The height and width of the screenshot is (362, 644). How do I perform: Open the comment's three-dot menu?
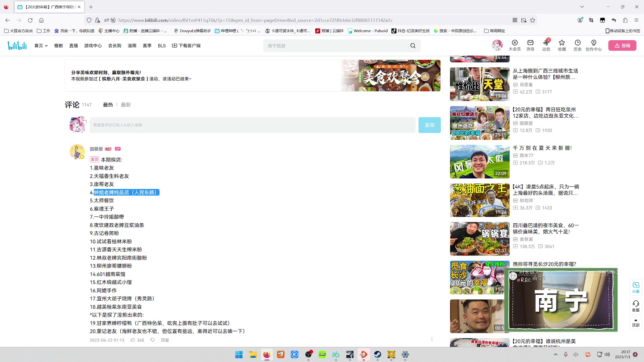(432, 339)
